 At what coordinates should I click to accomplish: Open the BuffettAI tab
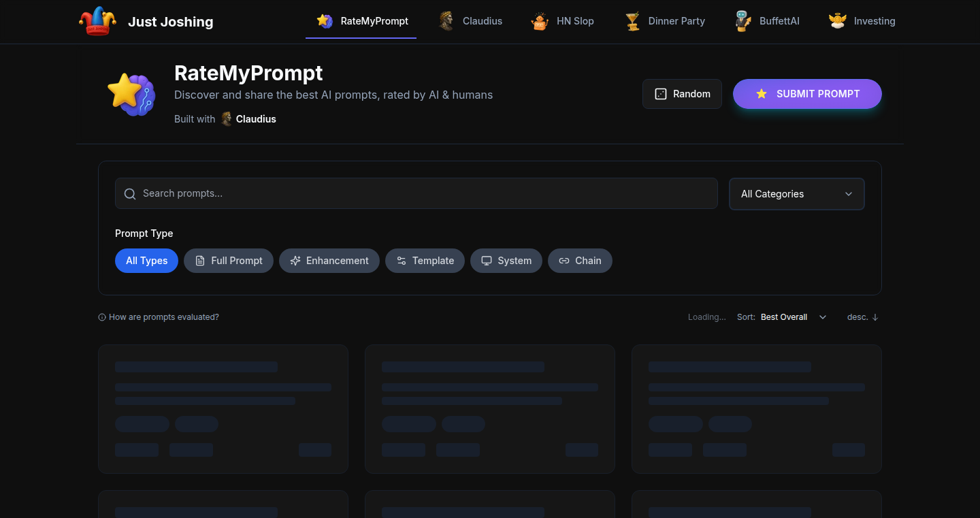[767, 21]
